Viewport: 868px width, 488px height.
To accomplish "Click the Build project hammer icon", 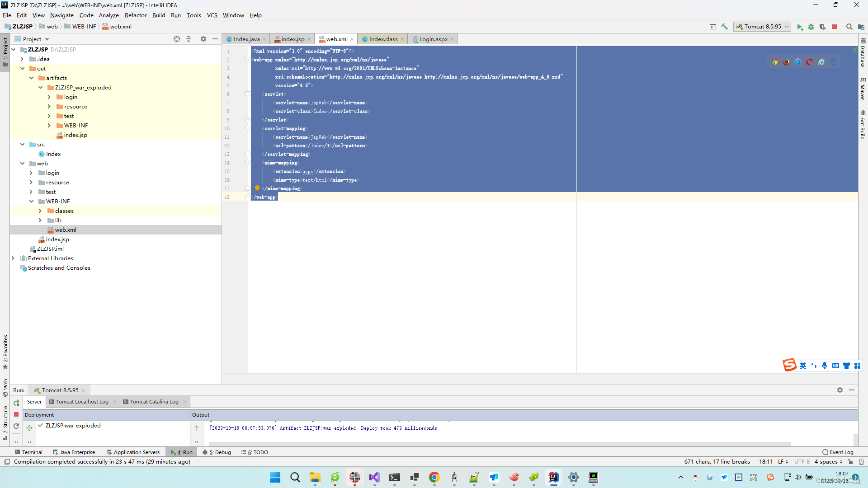I will [x=725, y=27].
